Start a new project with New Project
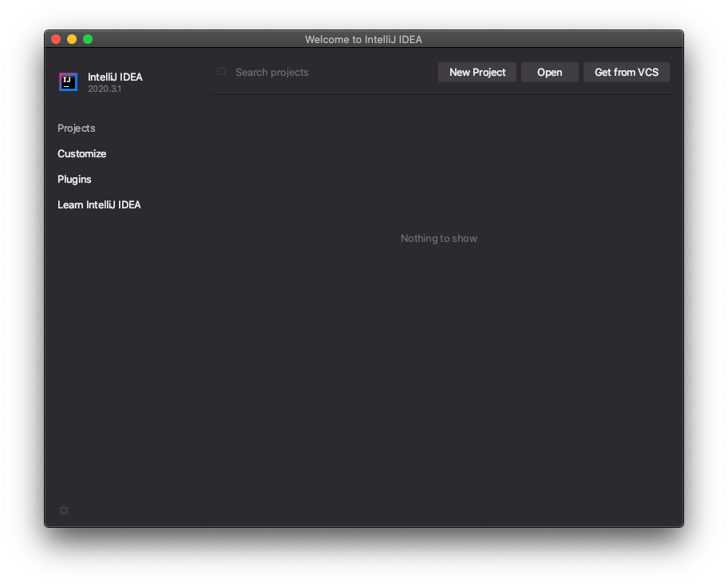Screen dimensions: 728x586 coord(477,72)
